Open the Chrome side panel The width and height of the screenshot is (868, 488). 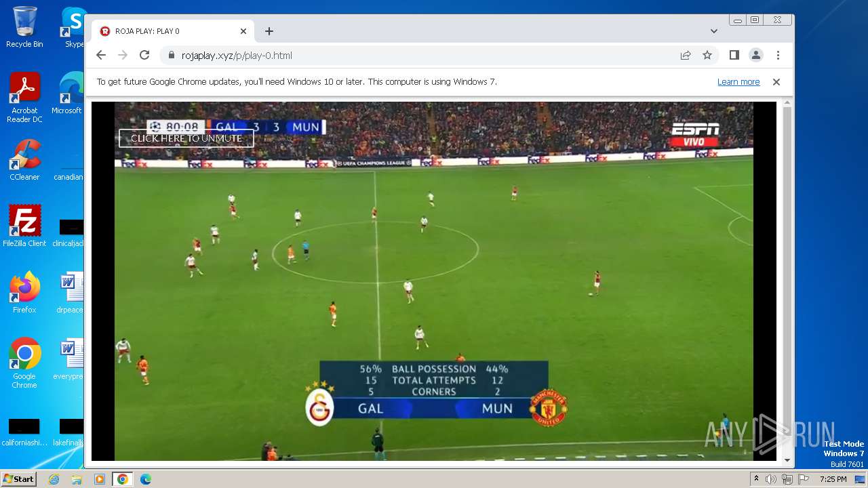(734, 56)
